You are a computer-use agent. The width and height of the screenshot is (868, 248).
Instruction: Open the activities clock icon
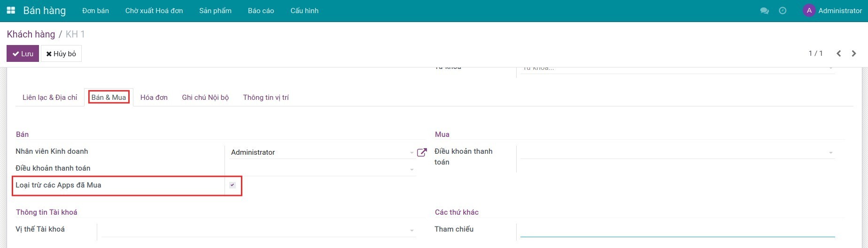click(x=783, y=11)
